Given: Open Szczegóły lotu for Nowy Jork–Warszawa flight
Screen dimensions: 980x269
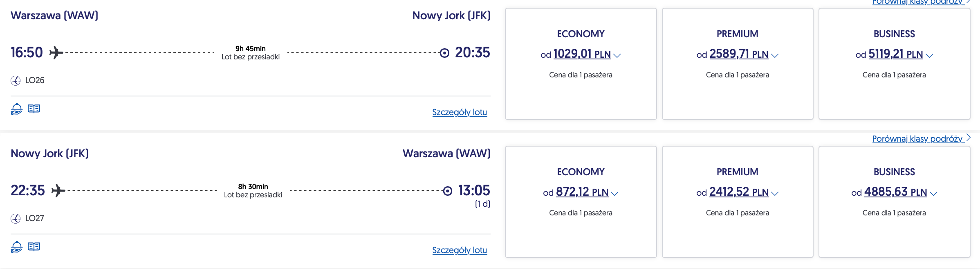Looking at the screenshot, I should coord(460,250).
